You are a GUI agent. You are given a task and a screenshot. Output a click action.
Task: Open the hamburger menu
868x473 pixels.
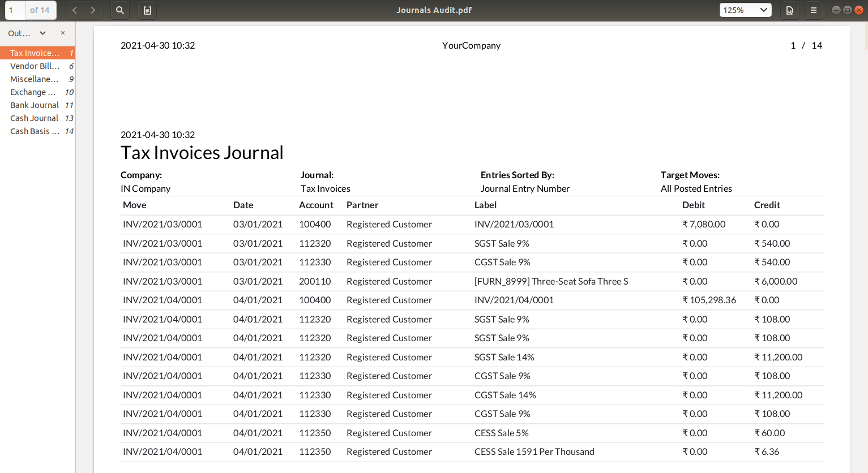(x=814, y=10)
